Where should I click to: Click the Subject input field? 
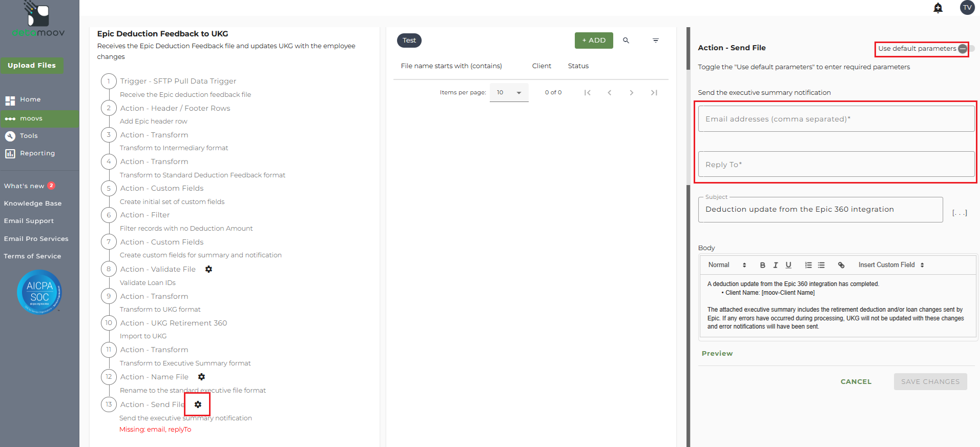[820, 210]
